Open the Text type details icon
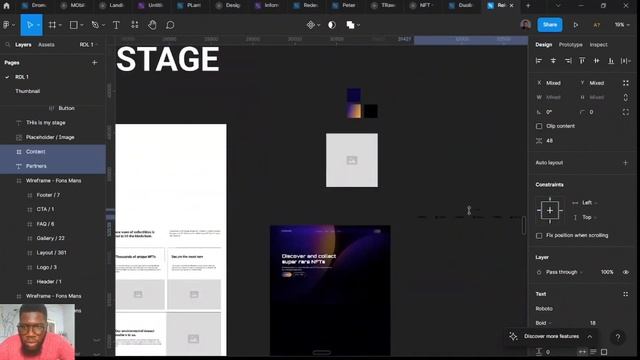The height and width of the screenshot is (360, 640). tap(626, 294)
